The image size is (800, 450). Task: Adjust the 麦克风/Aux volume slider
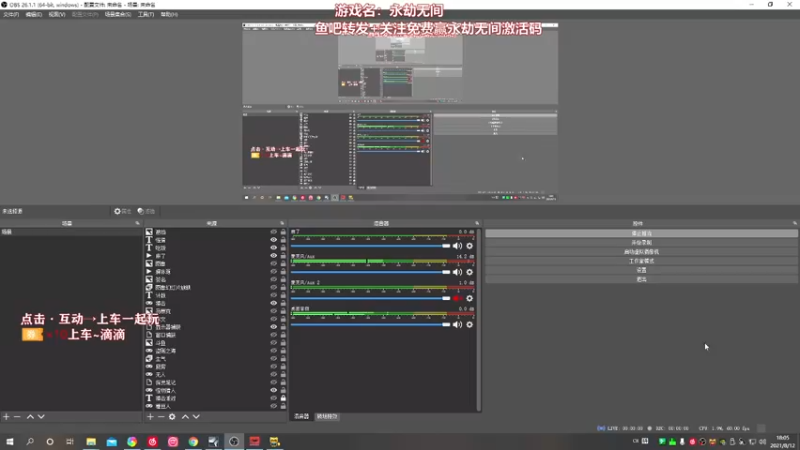click(370, 272)
